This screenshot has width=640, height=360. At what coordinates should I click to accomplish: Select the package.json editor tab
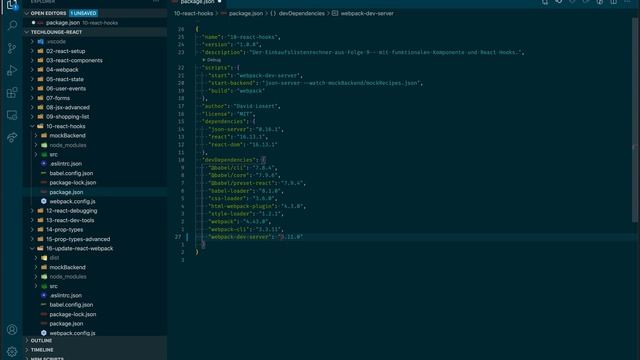click(198, 2)
